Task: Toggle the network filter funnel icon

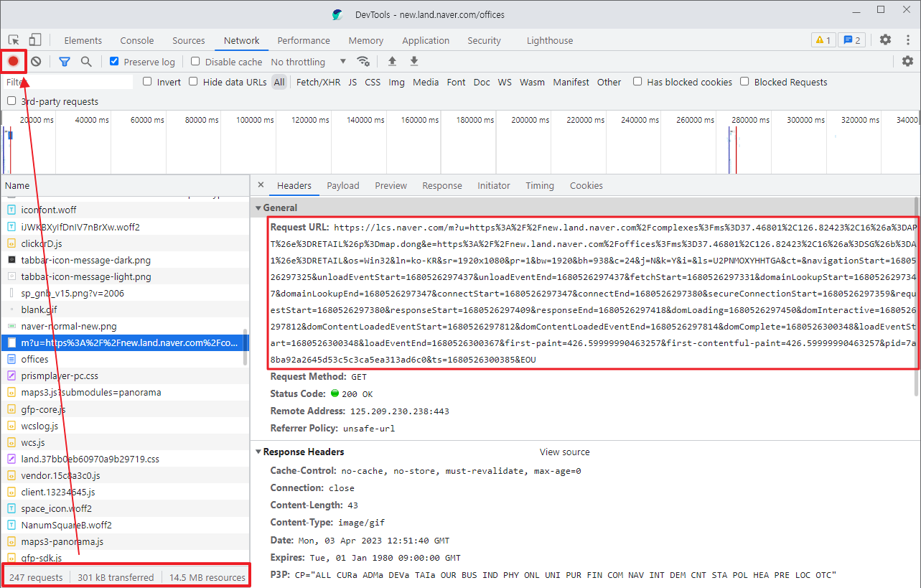Action: pyautogui.click(x=65, y=62)
